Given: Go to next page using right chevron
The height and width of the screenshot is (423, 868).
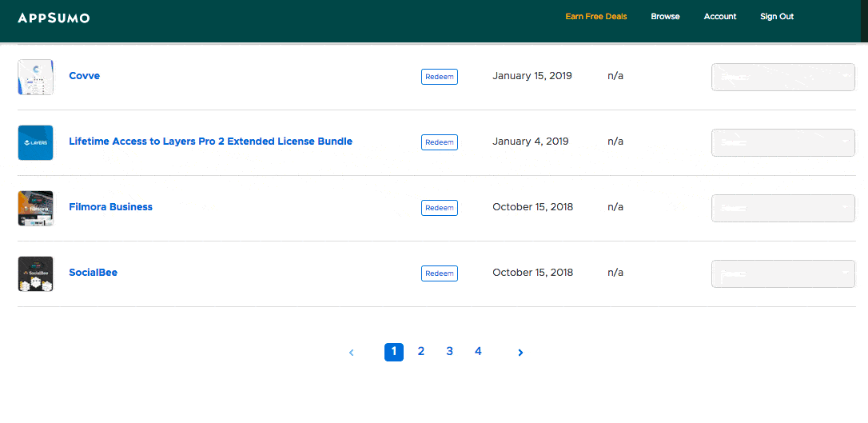Looking at the screenshot, I should point(520,353).
